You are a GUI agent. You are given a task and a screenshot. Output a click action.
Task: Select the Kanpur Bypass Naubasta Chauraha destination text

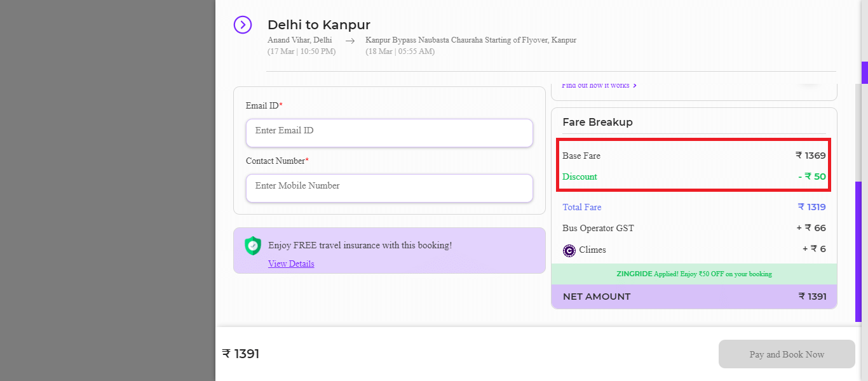(470, 40)
